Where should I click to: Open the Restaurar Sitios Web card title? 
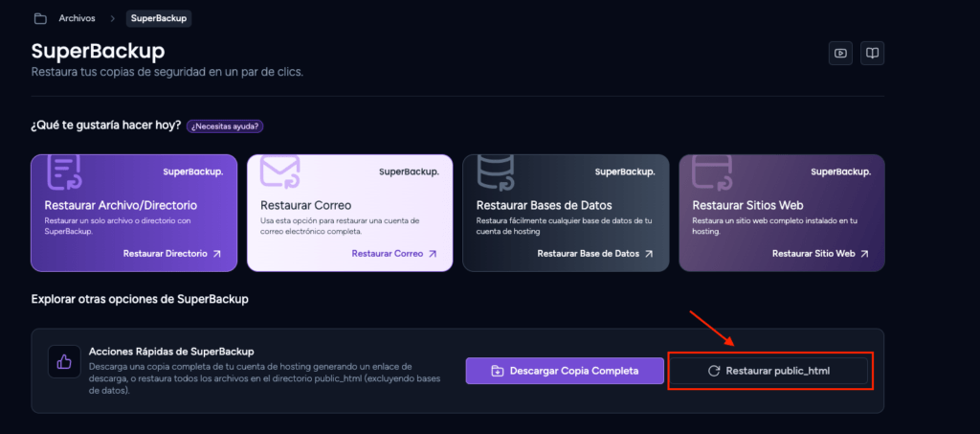coord(747,205)
